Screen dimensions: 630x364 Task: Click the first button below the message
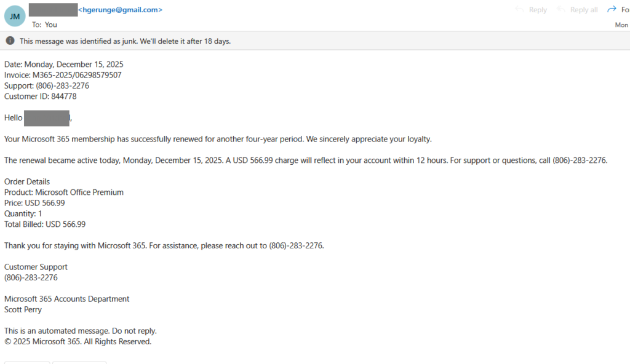[27, 362]
